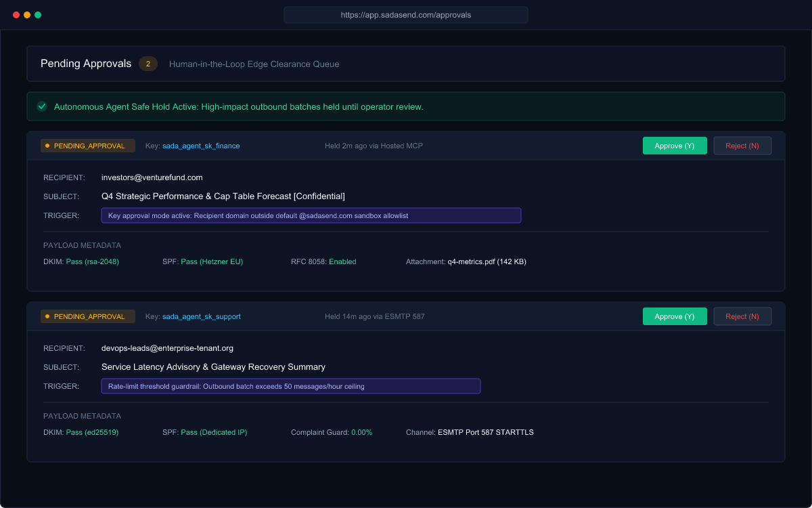The height and width of the screenshot is (508, 812).
Task: Click the red close window dot
Action: coord(16,15)
